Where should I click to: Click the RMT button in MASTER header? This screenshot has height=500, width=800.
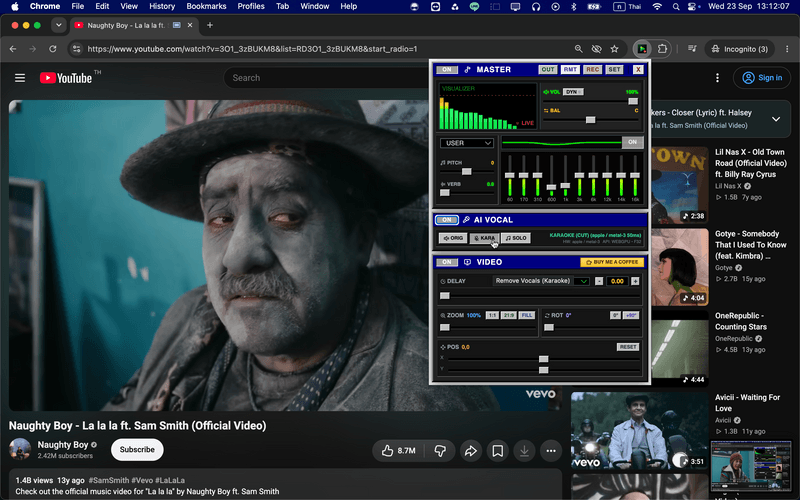pos(570,70)
